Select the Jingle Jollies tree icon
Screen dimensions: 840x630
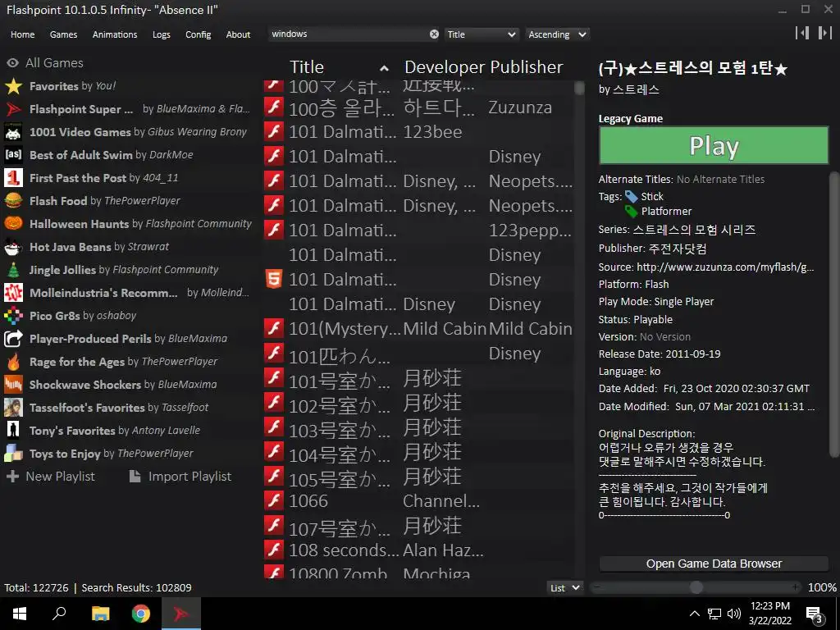(x=13, y=269)
